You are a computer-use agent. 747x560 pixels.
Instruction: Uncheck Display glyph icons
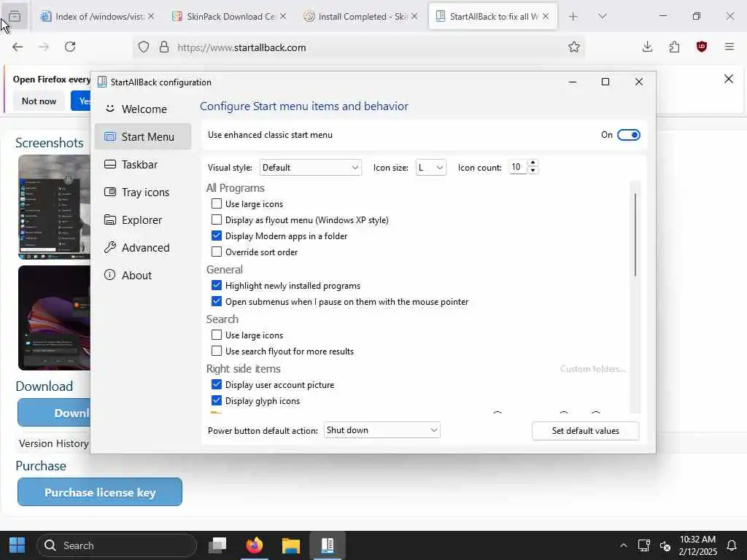pyautogui.click(x=216, y=400)
